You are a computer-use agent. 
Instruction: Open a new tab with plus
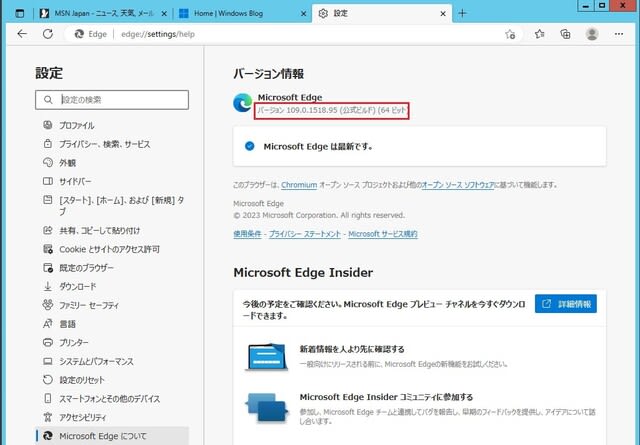(x=462, y=13)
